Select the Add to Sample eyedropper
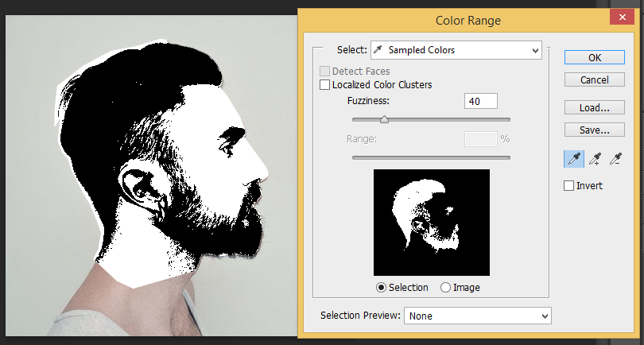 point(595,159)
